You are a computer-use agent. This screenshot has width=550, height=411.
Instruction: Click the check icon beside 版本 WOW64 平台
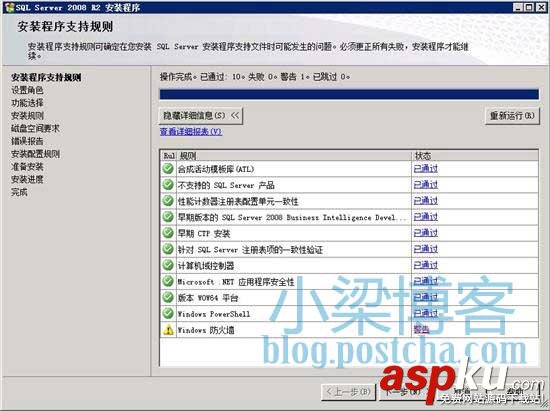[x=168, y=297]
